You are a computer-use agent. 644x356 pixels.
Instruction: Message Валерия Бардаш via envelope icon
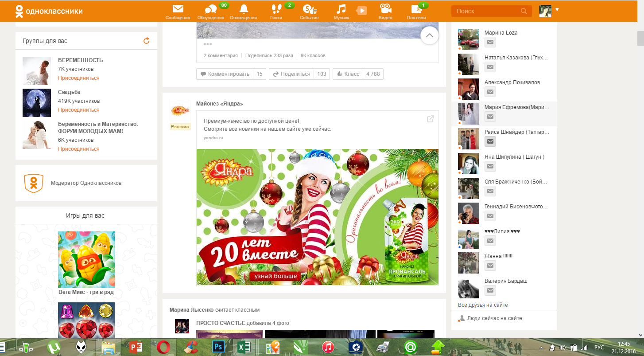[x=490, y=290]
